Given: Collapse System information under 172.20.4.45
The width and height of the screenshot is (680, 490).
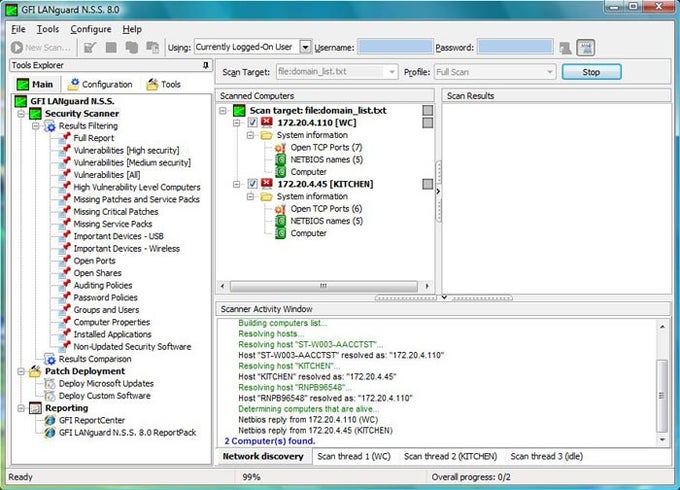Looking at the screenshot, I should [x=251, y=197].
